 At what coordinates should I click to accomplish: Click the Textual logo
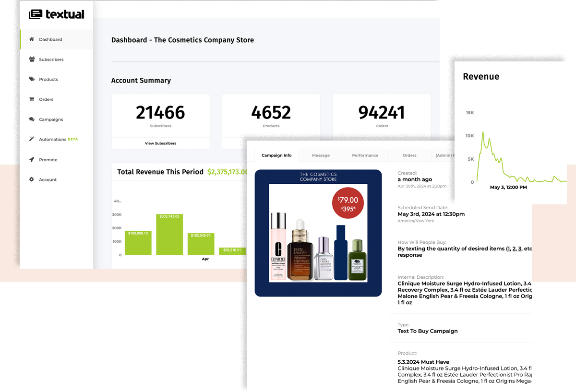click(57, 14)
